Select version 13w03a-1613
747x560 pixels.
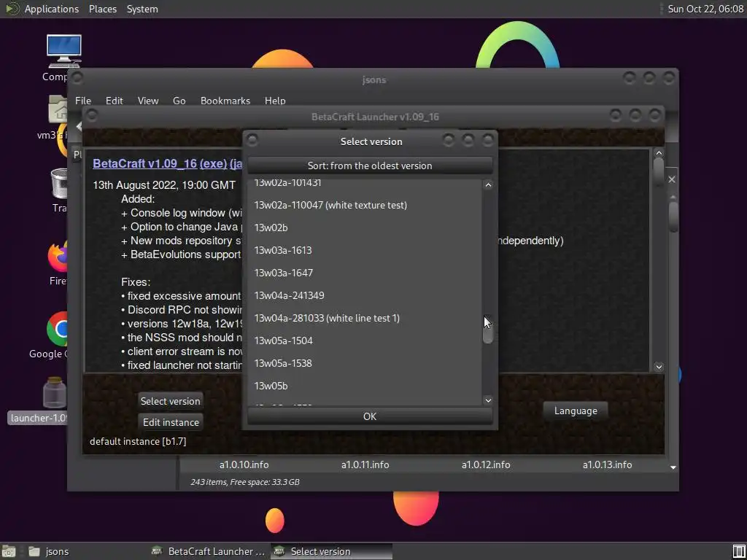coord(364,251)
